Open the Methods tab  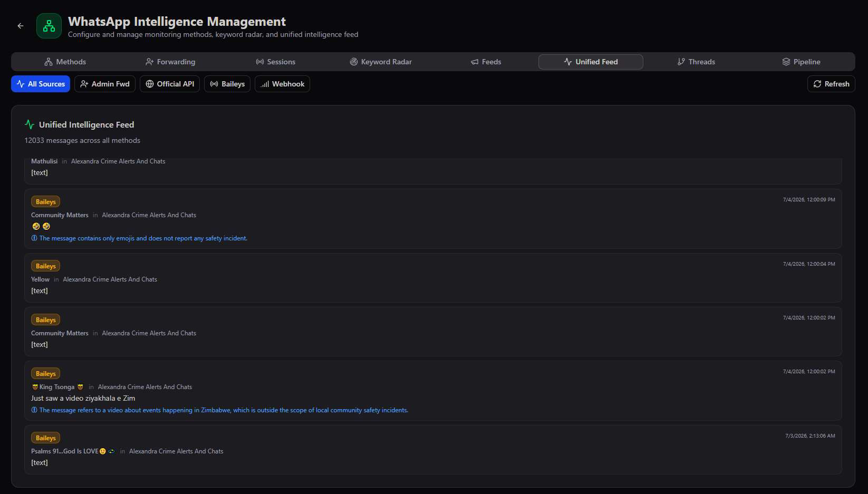[65, 62]
